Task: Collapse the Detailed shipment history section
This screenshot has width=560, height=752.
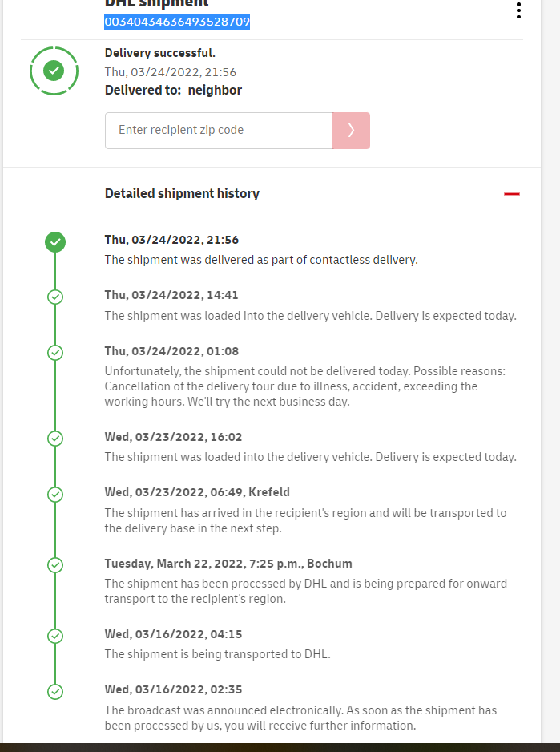Action: coord(511,194)
